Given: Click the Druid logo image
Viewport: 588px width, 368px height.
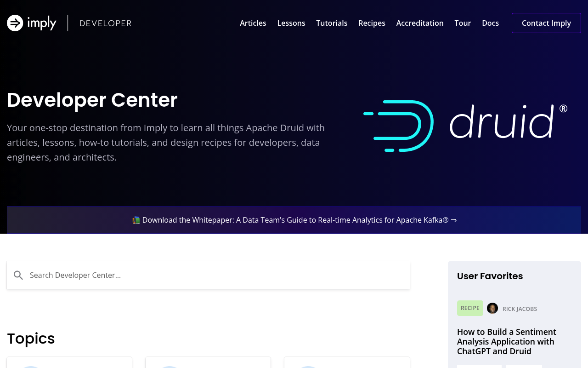Looking at the screenshot, I should coord(465,126).
